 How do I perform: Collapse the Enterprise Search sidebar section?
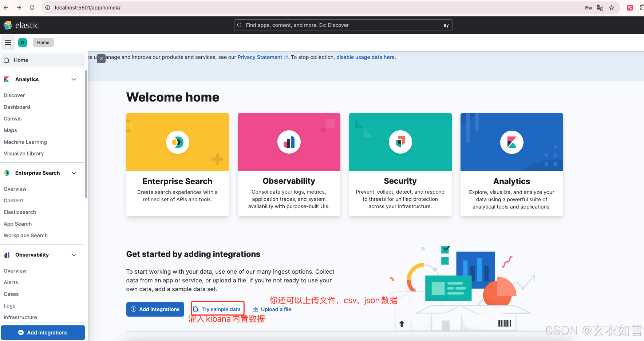74,173
